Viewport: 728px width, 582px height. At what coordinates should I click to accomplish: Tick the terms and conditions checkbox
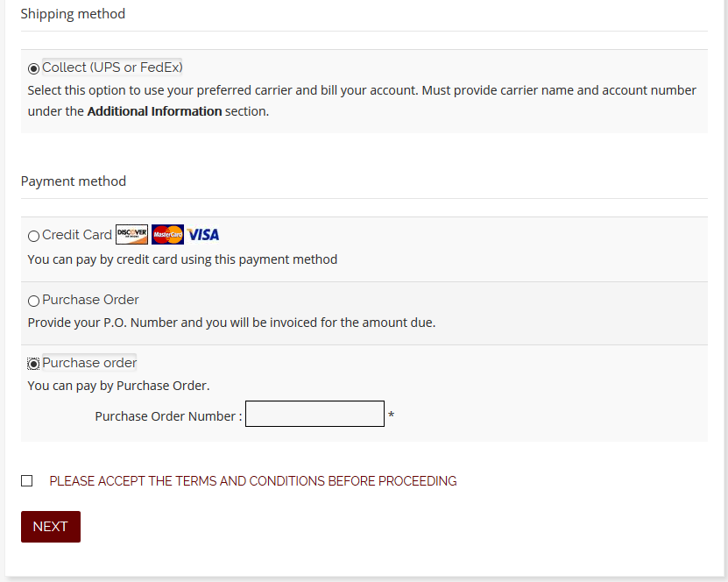tap(27, 481)
